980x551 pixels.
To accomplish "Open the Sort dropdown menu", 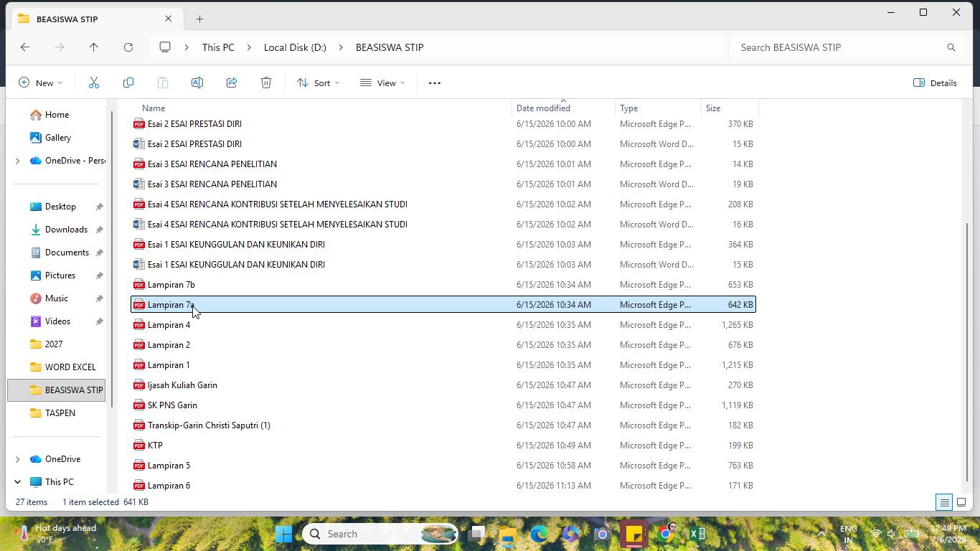I will (x=319, y=83).
